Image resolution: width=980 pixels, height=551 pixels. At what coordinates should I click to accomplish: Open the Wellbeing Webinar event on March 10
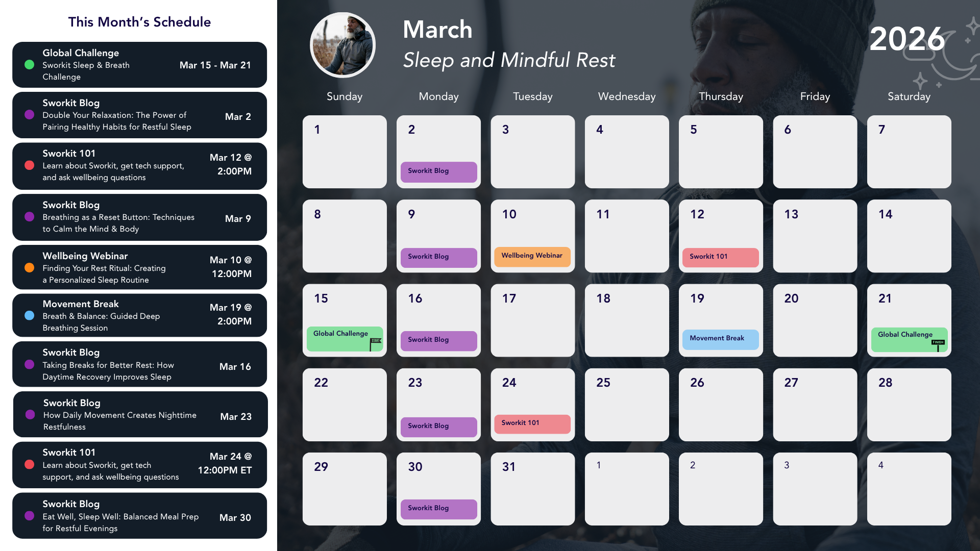[x=532, y=256]
